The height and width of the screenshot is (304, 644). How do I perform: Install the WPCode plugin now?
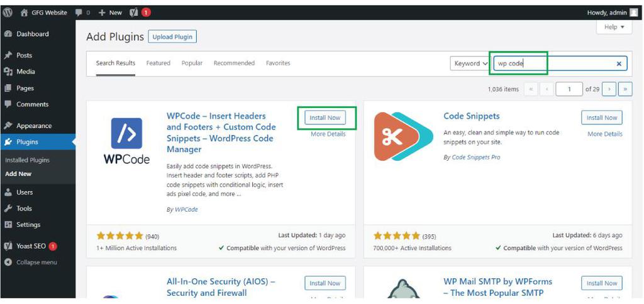pos(325,117)
